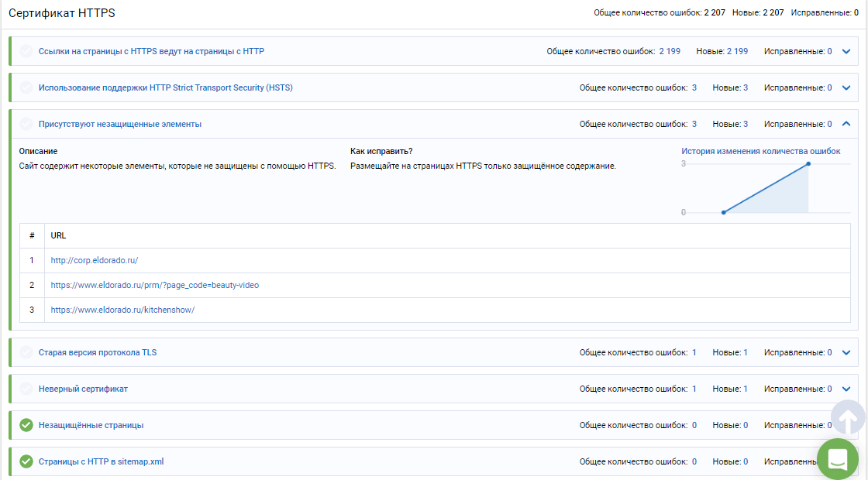Click faded check icon beside Старая версия протокола TLS
Image resolution: width=868 pixels, height=480 pixels.
26,352
